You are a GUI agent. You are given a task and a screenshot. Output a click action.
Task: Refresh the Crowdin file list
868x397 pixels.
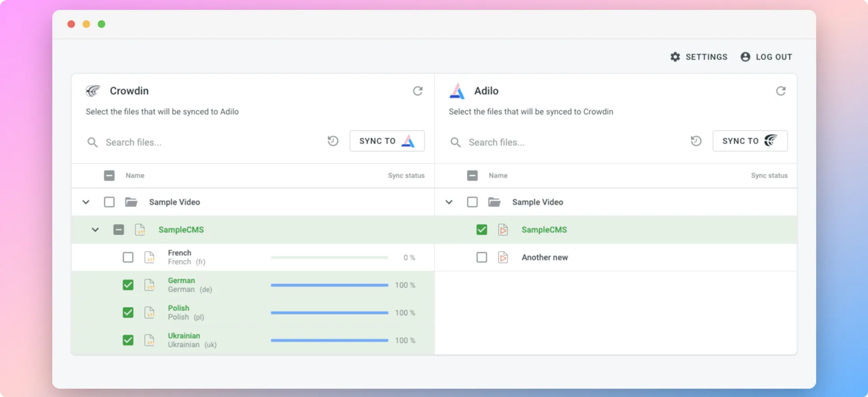(x=418, y=91)
